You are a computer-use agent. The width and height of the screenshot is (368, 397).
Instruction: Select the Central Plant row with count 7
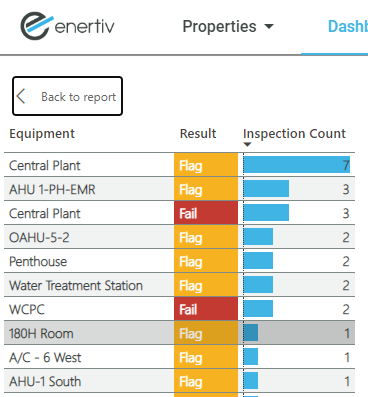(x=179, y=165)
